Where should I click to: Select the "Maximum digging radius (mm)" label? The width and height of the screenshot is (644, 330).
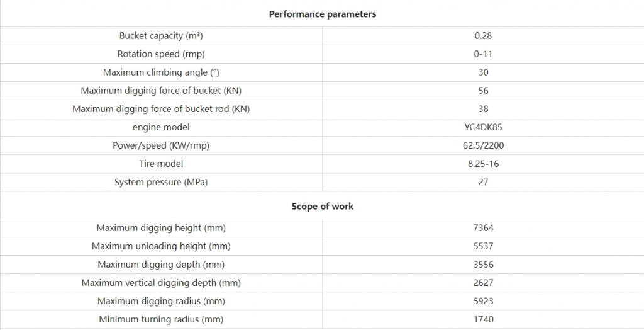[x=161, y=301]
